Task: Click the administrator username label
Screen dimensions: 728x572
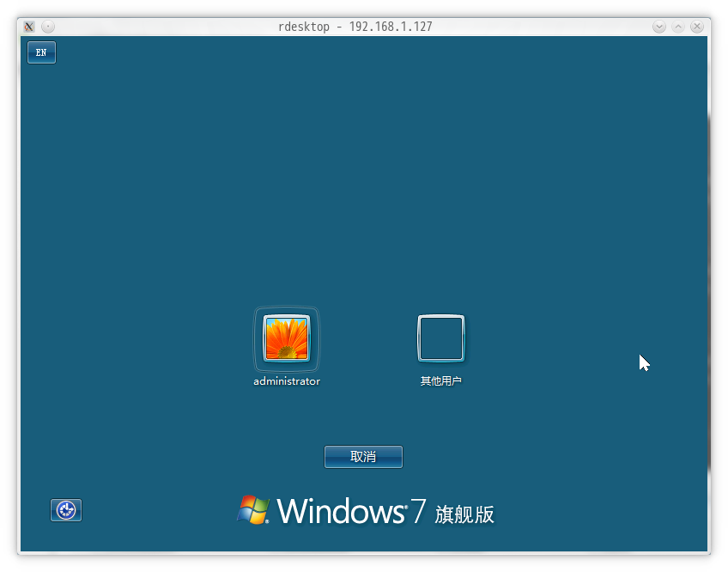Action: click(x=287, y=381)
